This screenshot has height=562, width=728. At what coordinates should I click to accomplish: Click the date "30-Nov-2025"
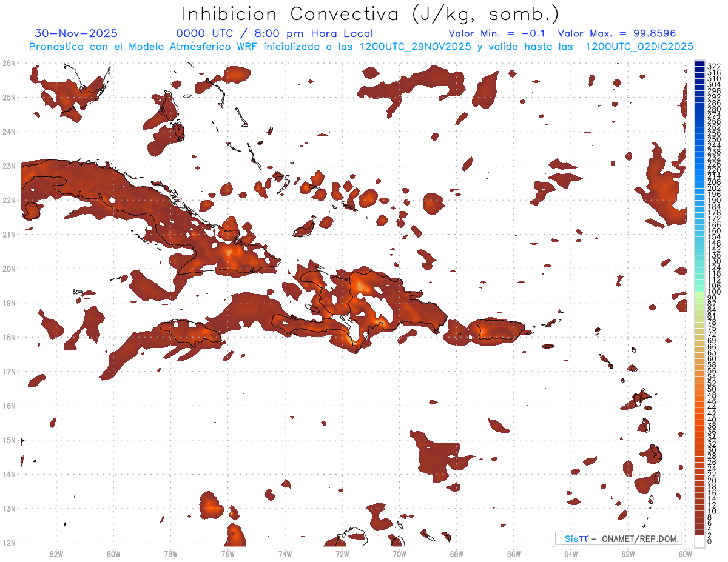(76, 33)
